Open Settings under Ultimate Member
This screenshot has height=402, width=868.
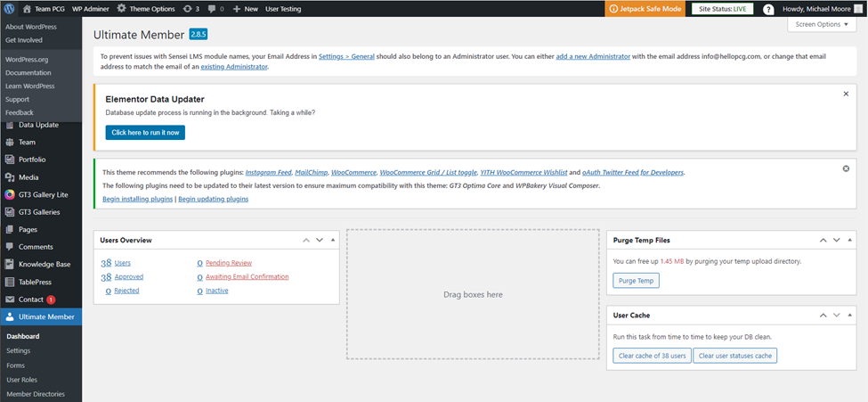coord(19,351)
